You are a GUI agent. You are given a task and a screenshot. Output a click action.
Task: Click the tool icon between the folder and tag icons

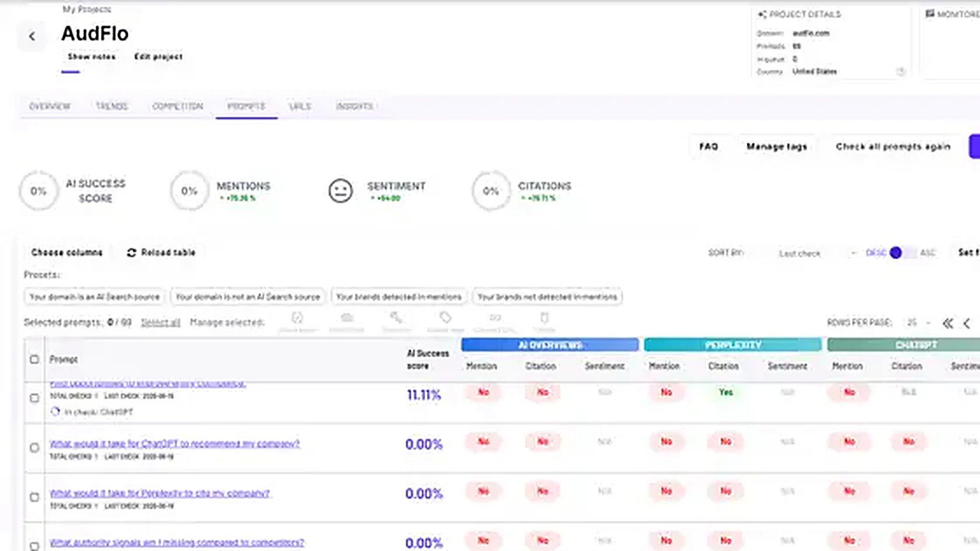pyautogui.click(x=396, y=318)
